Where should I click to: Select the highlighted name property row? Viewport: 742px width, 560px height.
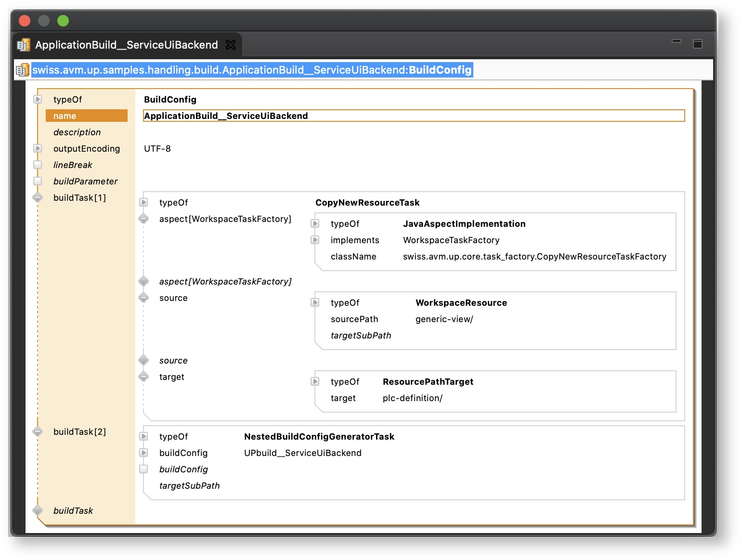pyautogui.click(x=87, y=116)
